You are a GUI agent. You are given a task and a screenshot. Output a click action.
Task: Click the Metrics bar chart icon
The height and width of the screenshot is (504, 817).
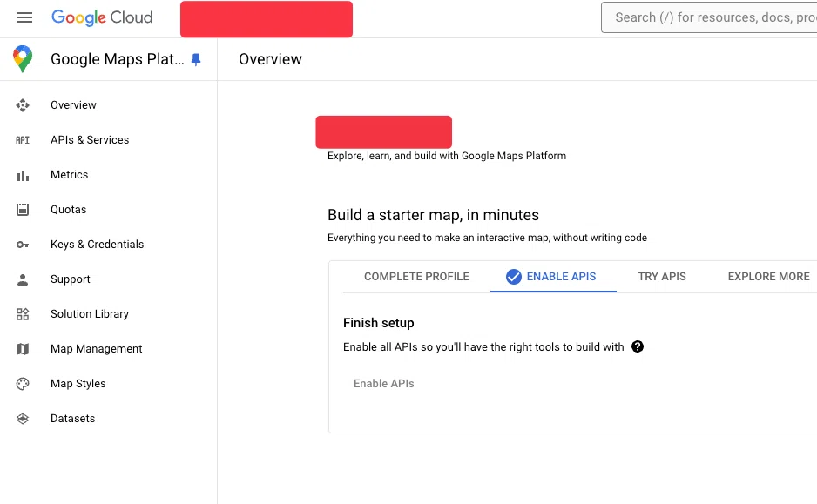click(23, 176)
